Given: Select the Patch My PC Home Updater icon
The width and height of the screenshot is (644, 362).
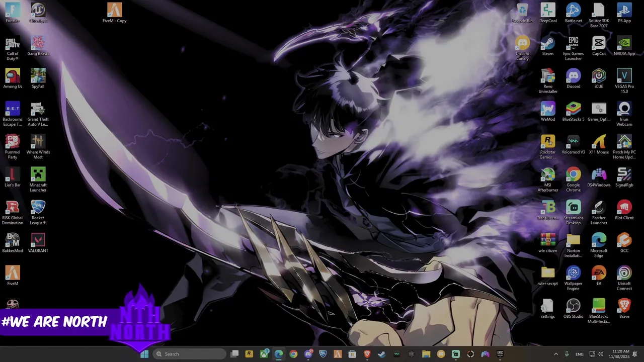Looking at the screenshot, I should click(x=624, y=147).
